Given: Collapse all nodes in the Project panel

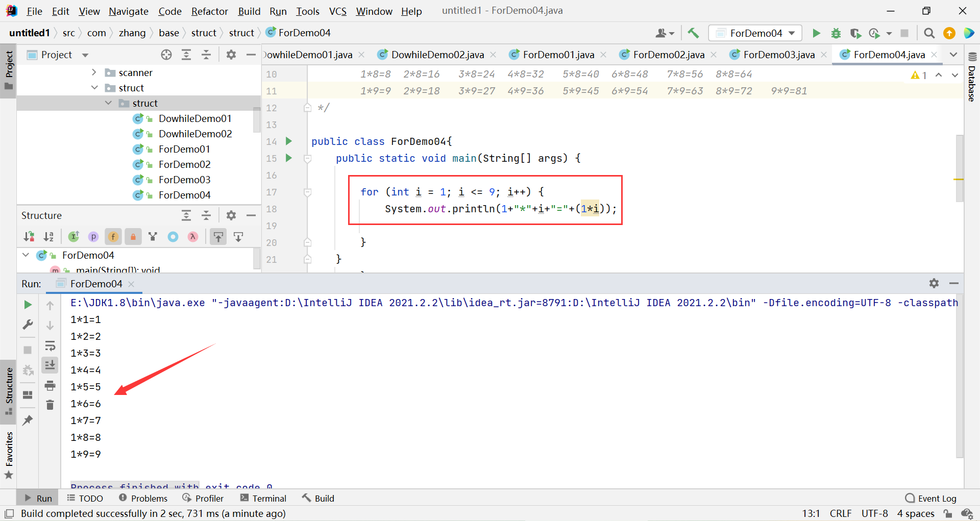Looking at the screenshot, I should pos(206,55).
